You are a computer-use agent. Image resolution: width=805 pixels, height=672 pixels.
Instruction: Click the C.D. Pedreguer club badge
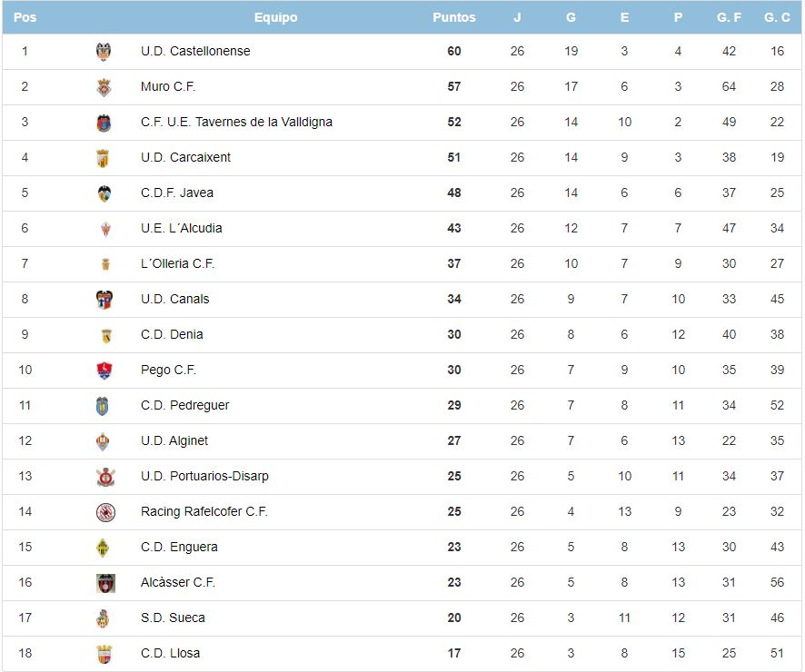104,406
